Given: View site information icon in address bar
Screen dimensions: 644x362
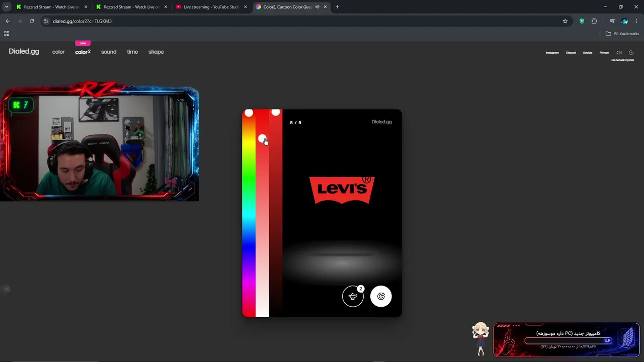Looking at the screenshot, I should [46, 21].
